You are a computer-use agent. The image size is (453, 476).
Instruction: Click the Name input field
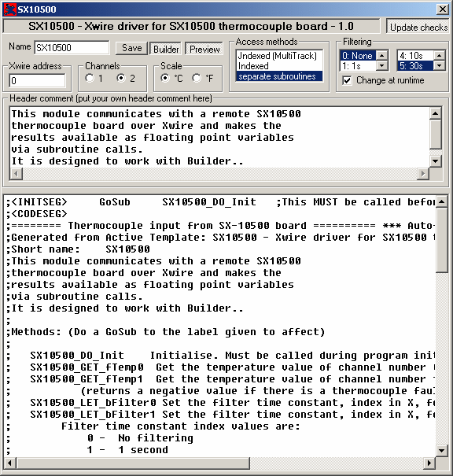click(x=72, y=48)
